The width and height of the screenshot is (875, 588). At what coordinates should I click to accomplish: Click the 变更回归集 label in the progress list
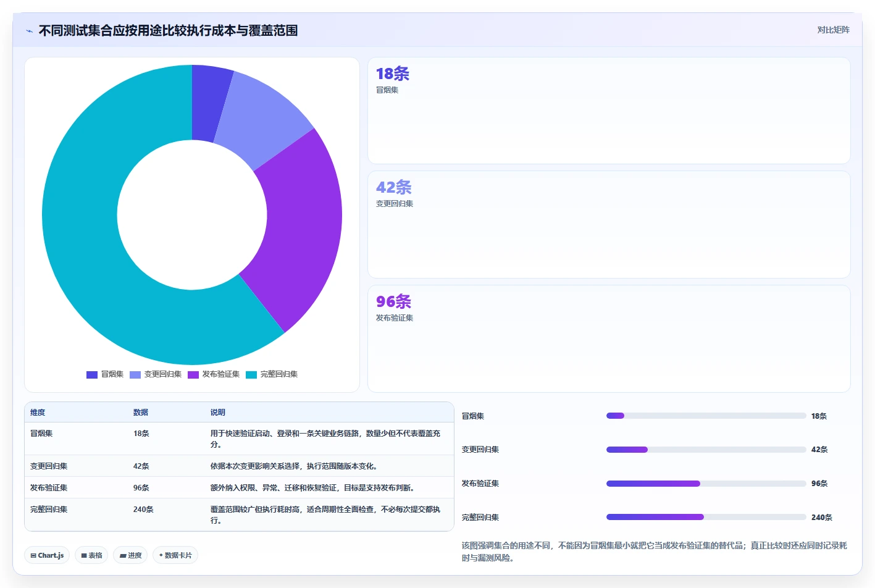(480, 450)
